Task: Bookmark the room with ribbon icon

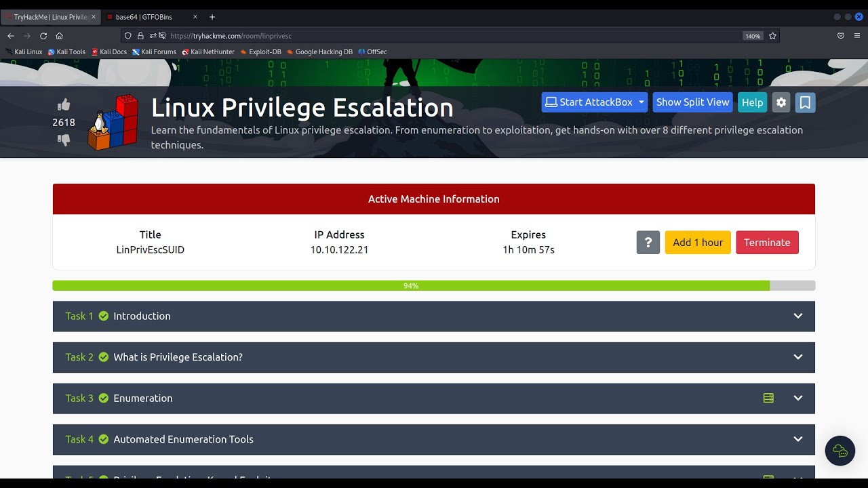Action: (x=805, y=102)
